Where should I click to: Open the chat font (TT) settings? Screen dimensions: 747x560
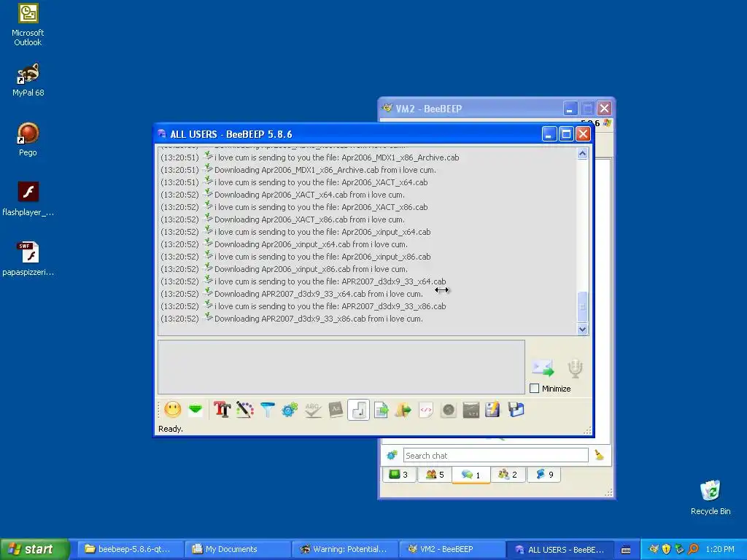[x=222, y=410]
